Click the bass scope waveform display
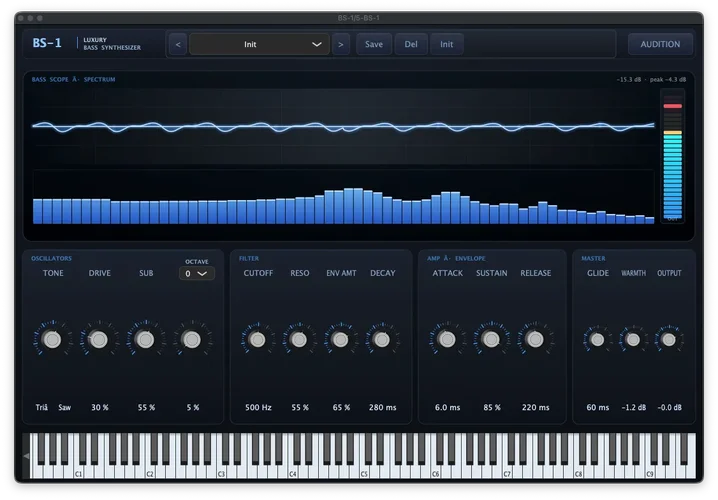The width and height of the screenshot is (718, 500). tap(343, 126)
